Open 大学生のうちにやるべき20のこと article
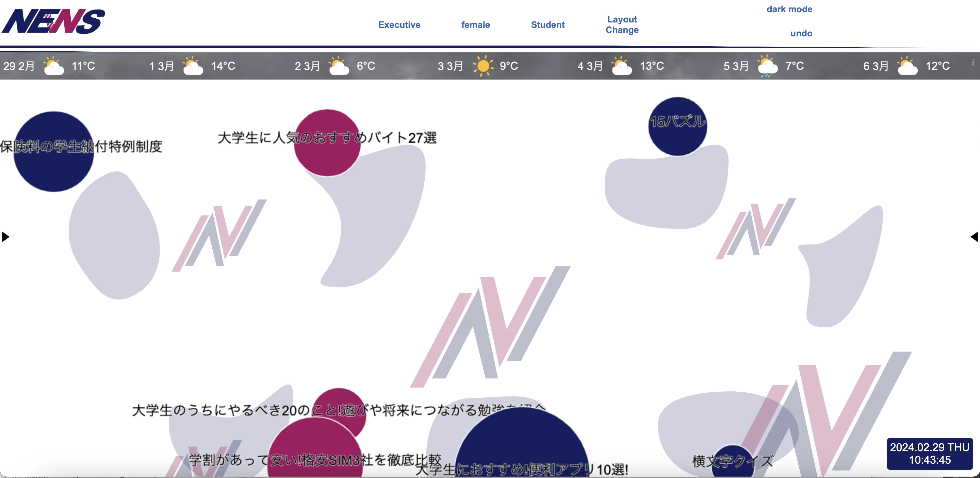The image size is (980, 478). click(339, 410)
